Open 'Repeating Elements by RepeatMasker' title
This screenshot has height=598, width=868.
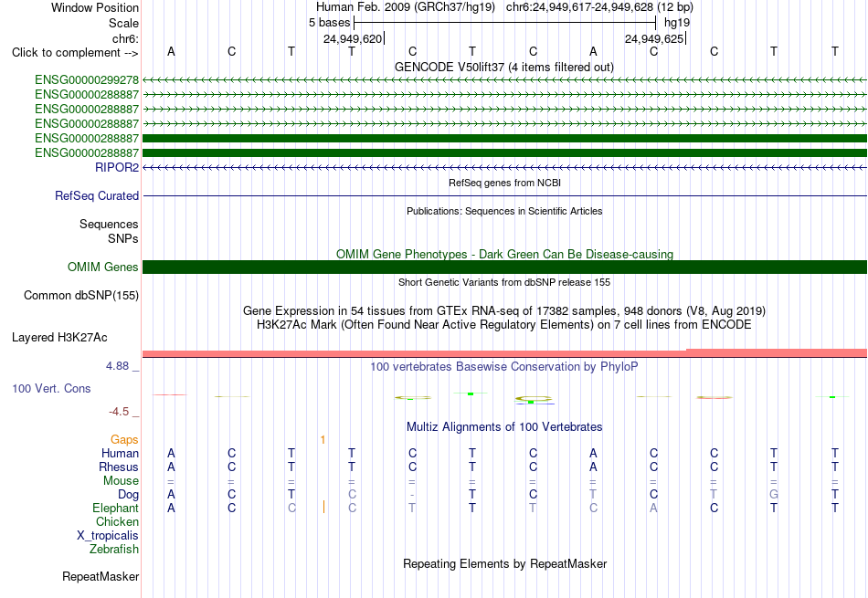tap(504, 563)
